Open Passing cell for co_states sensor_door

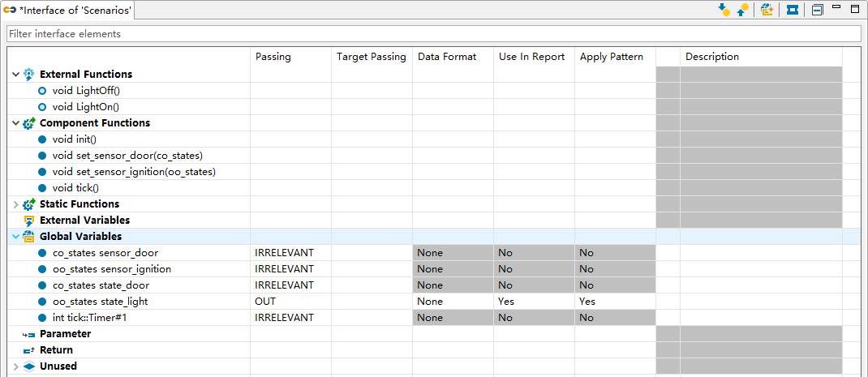pos(290,253)
